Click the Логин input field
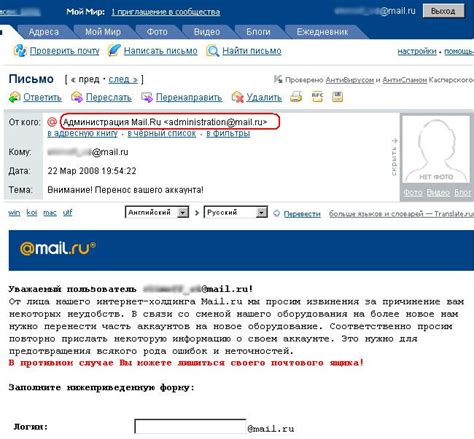The height and width of the screenshot is (439, 474). (x=190, y=426)
